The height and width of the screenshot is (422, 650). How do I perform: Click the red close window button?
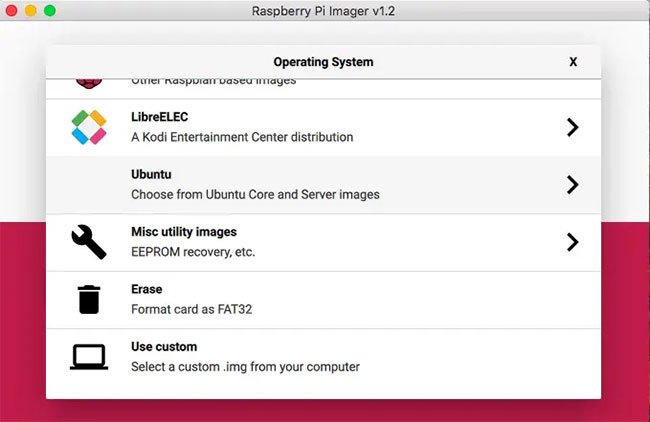[12, 11]
